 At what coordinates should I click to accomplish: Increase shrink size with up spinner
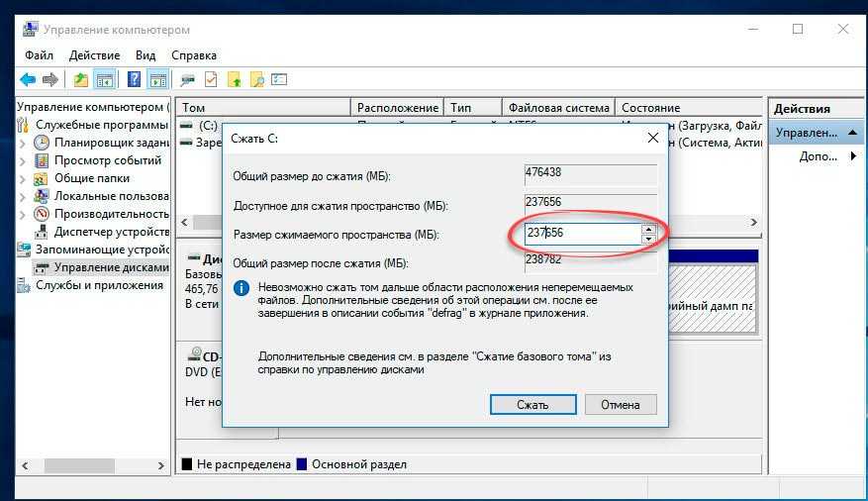tap(649, 229)
